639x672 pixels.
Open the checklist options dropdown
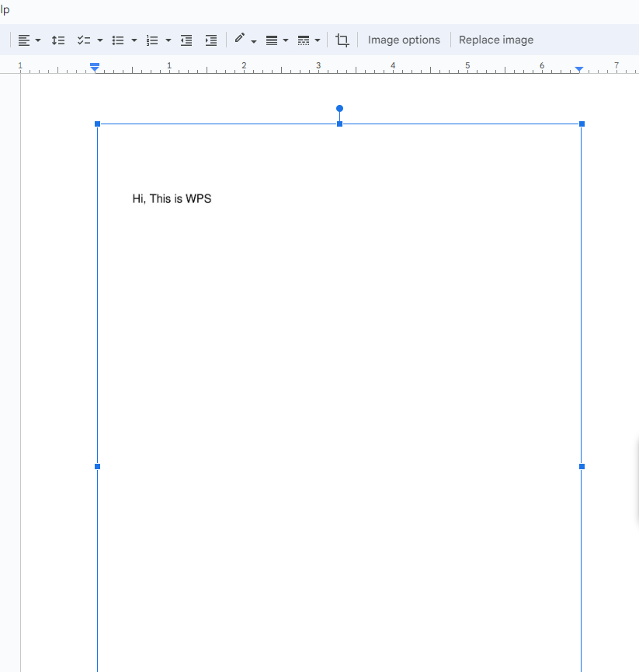click(x=99, y=40)
